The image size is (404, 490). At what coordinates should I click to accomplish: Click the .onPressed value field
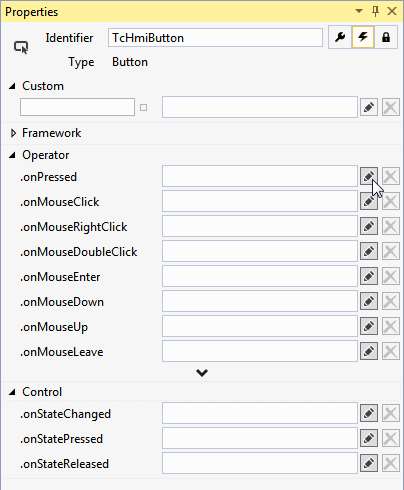click(x=260, y=176)
